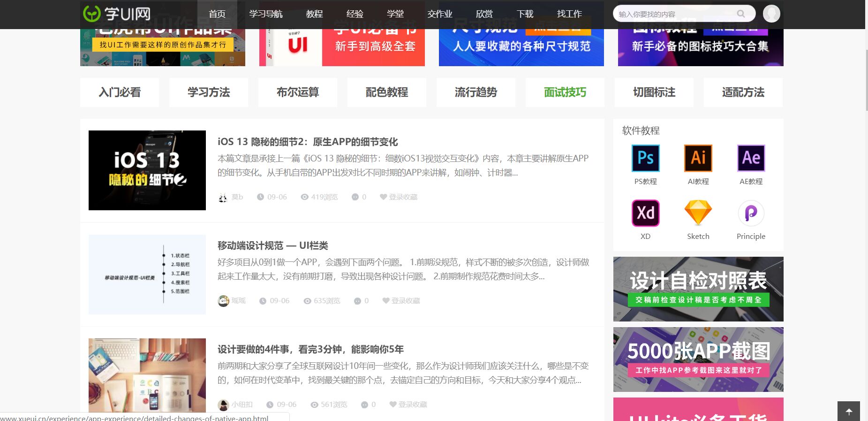Select the 学习方法 category tab
Screen dimensions: 868x421
tap(209, 92)
